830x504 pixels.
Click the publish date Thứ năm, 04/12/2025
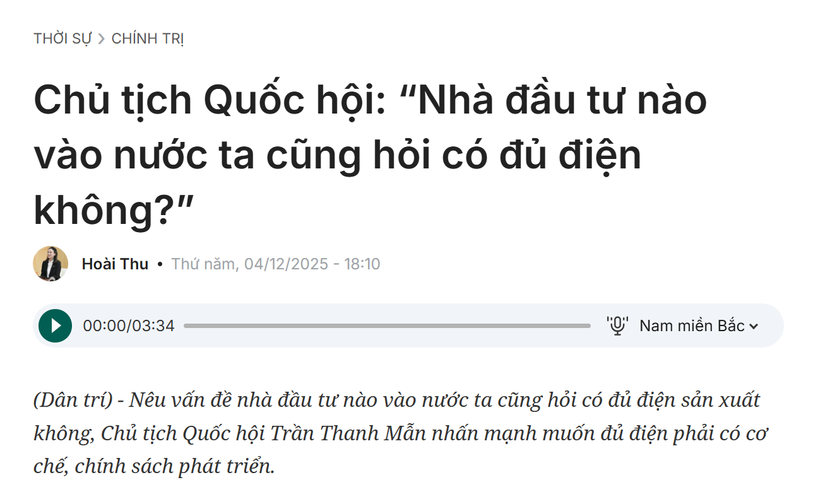coord(250,264)
